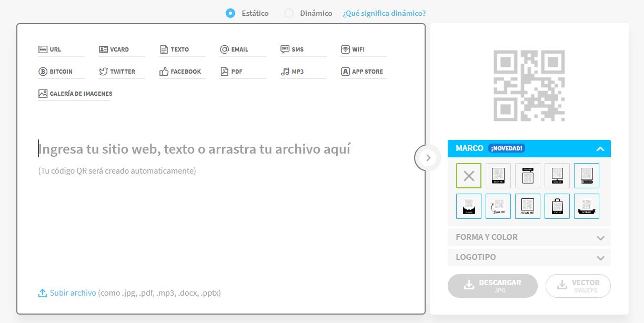Screen dimensions: 644x323
Task: Choose the VCARD contact card icon
Action: point(103,49)
